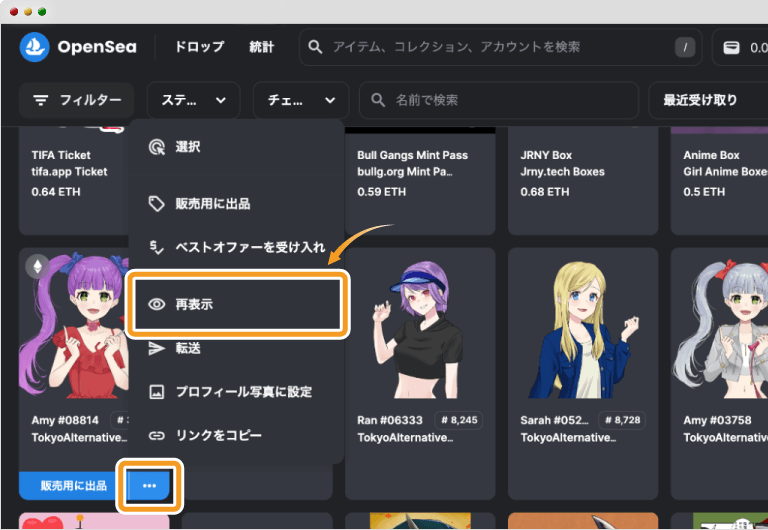This screenshot has height=530, width=768.
Task: Choose リンクをコピー from the menu
Action: (237, 435)
